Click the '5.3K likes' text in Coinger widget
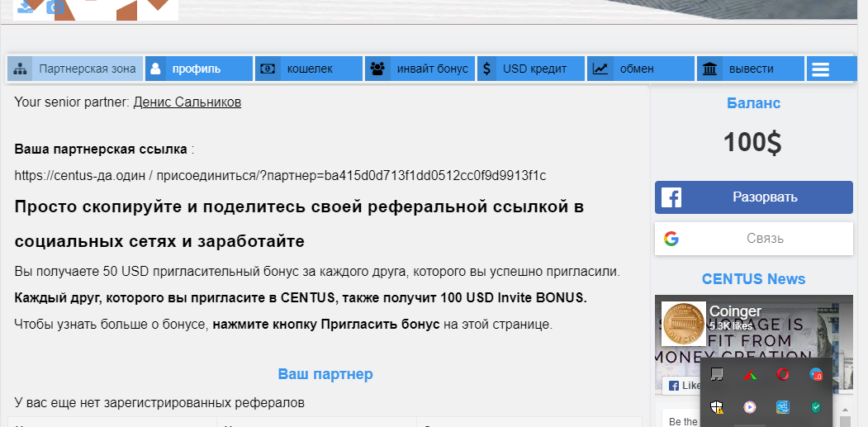 [x=729, y=326]
